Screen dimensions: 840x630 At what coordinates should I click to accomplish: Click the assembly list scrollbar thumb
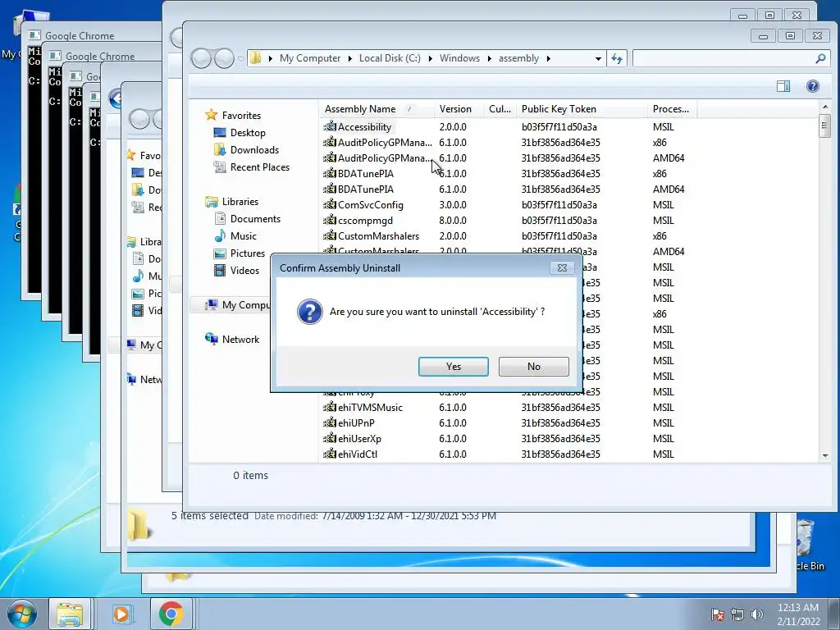pyautogui.click(x=825, y=126)
